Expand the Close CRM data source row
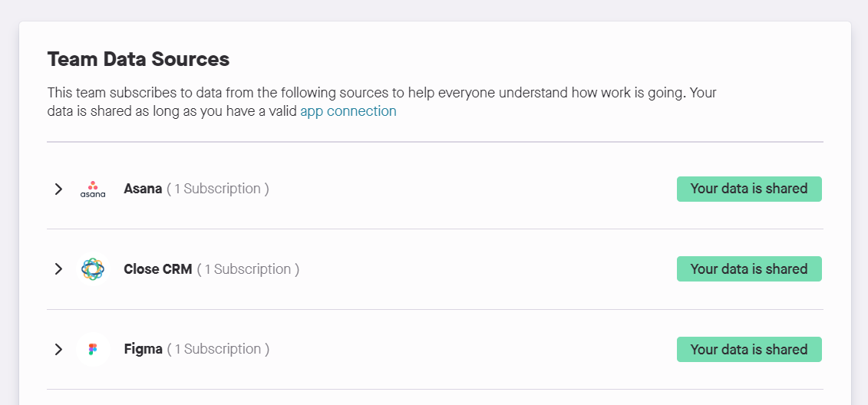Image resolution: width=868 pixels, height=405 pixels. [58, 269]
